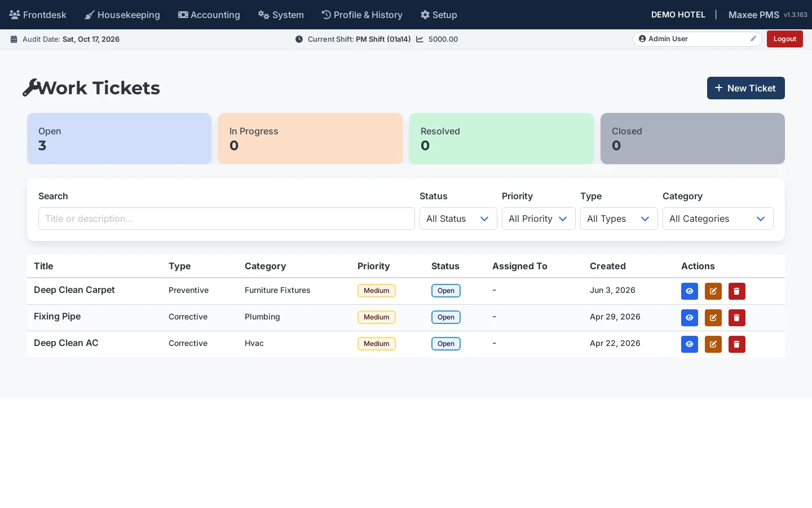Create a New Ticket
812x508 pixels.
click(745, 88)
